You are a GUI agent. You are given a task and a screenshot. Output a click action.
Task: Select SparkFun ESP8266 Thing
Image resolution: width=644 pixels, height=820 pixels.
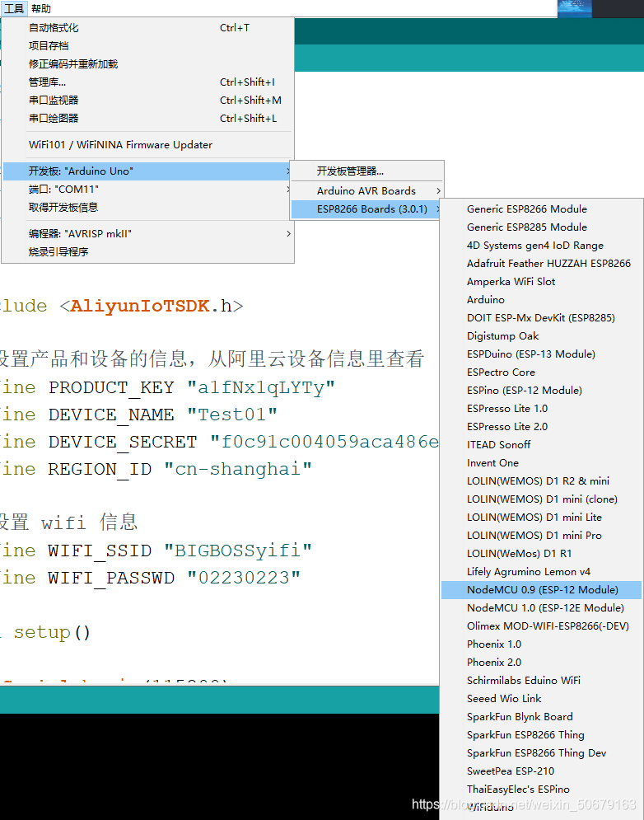click(x=542, y=735)
